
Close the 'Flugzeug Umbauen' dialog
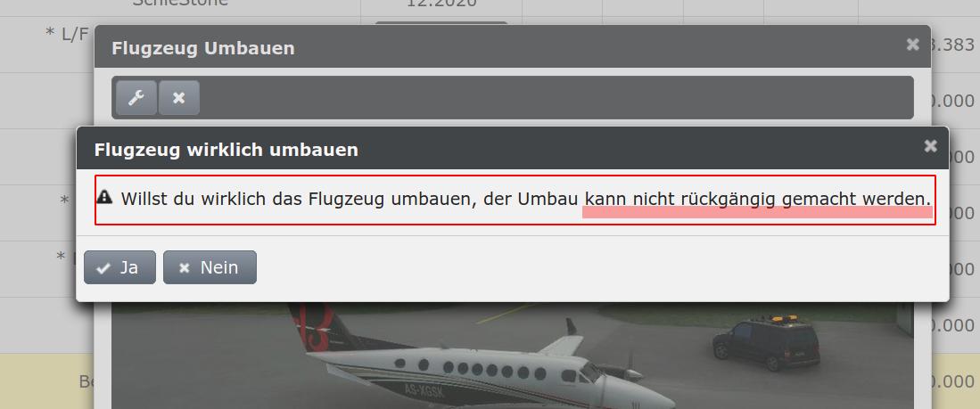(912, 45)
